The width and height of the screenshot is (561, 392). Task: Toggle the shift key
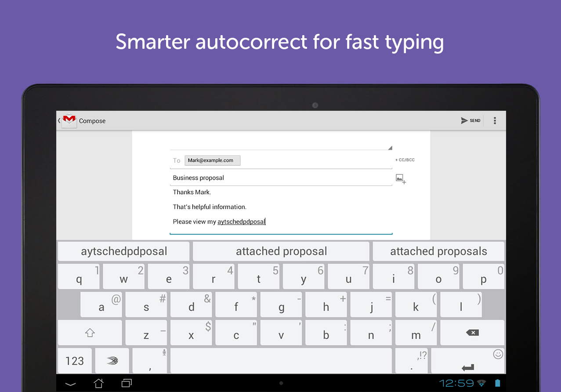pos(90,333)
